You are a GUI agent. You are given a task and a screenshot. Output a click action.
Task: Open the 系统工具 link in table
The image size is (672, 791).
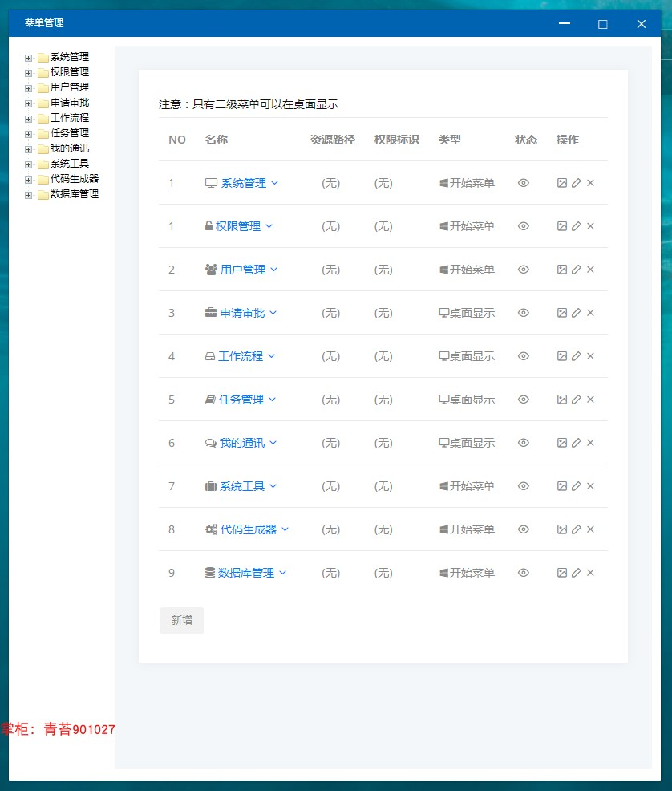point(242,487)
